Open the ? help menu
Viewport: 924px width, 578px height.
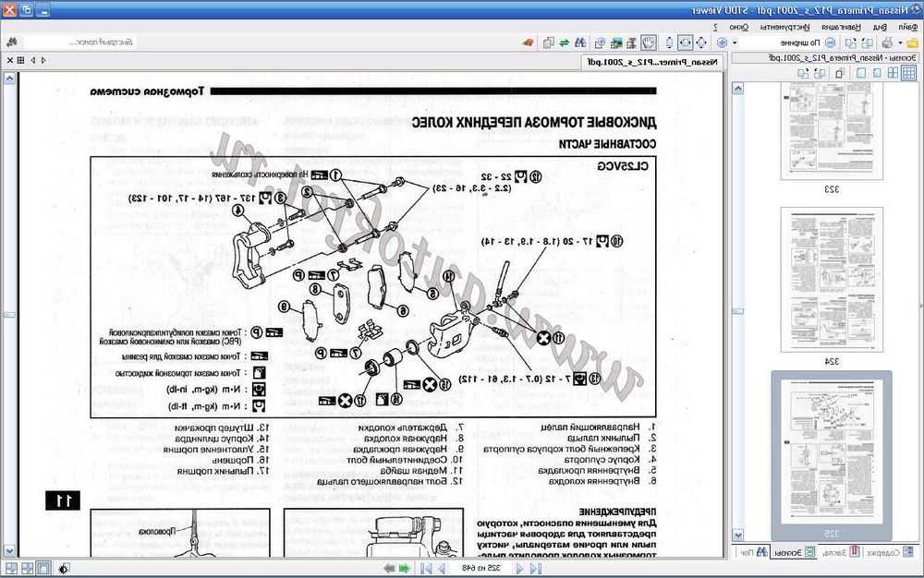point(715,27)
